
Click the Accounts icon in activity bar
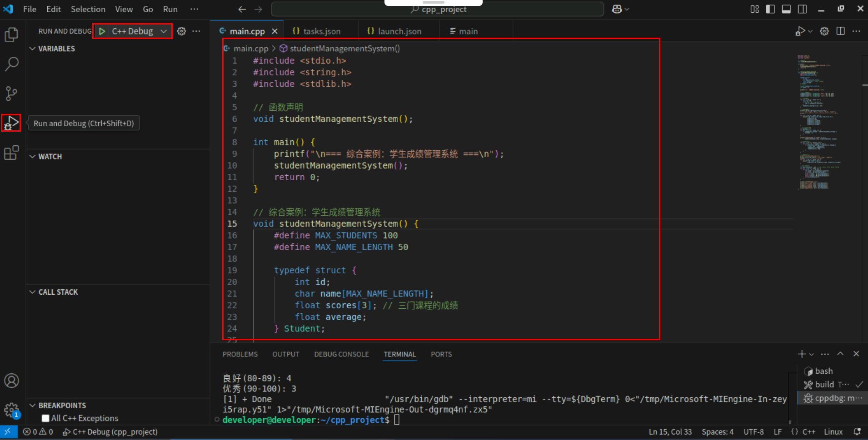pyautogui.click(x=11, y=381)
